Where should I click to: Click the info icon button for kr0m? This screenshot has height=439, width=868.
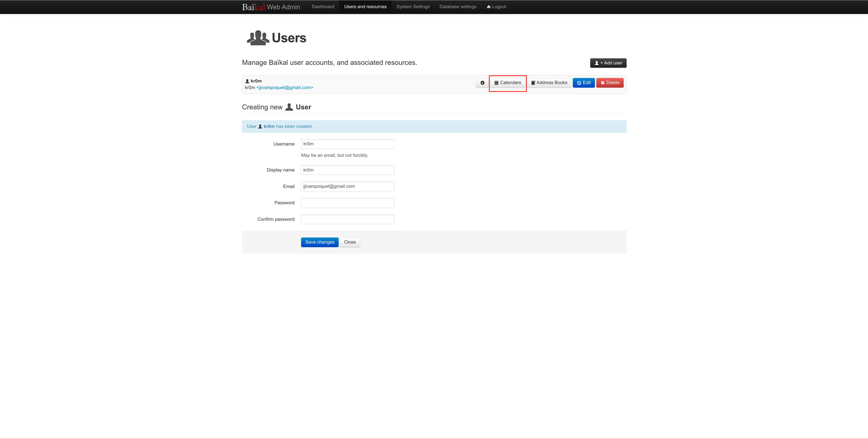pyautogui.click(x=482, y=83)
